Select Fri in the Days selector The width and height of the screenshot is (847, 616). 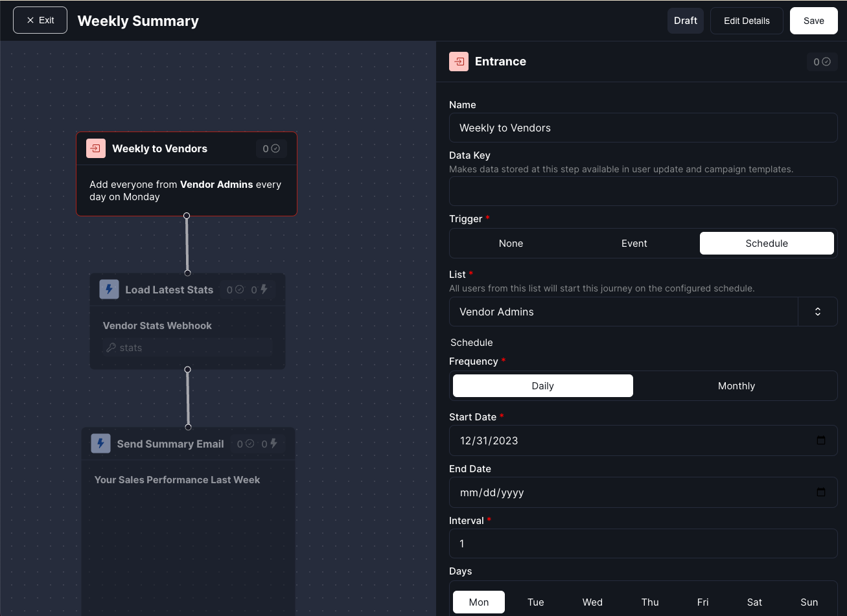(x=702, y=602)
